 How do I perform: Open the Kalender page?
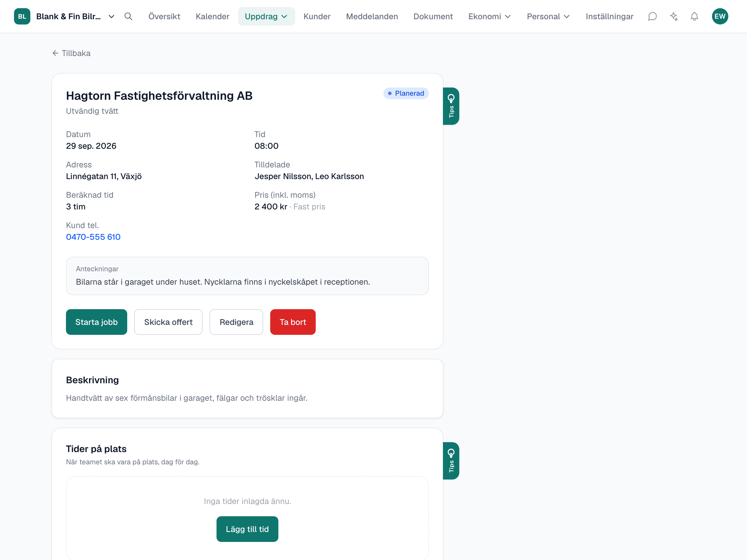tap(212, 16)
